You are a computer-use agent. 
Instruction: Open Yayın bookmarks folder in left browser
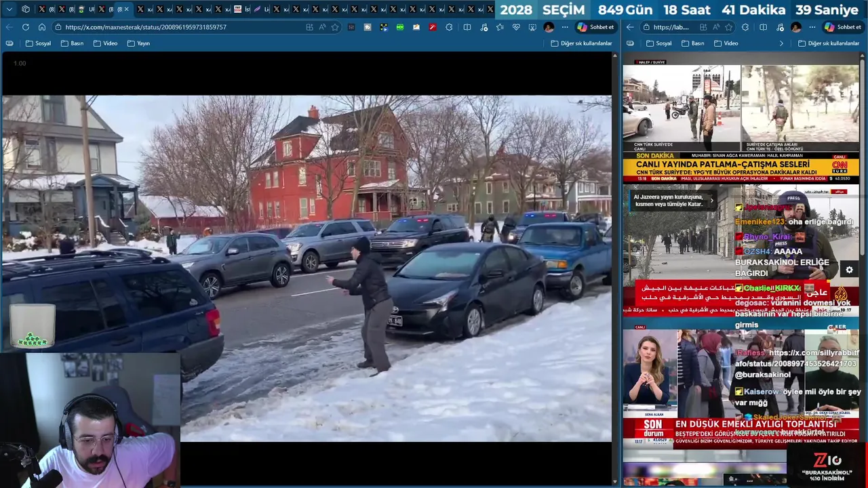tap(138, 43)
